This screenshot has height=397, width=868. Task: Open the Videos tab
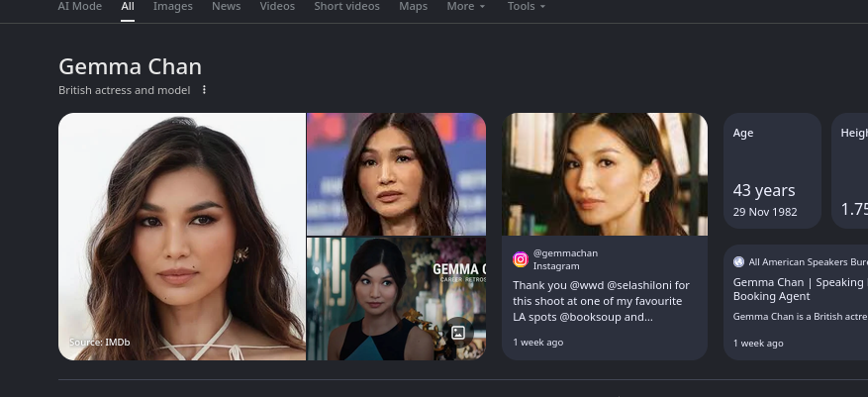pos(277,7)
